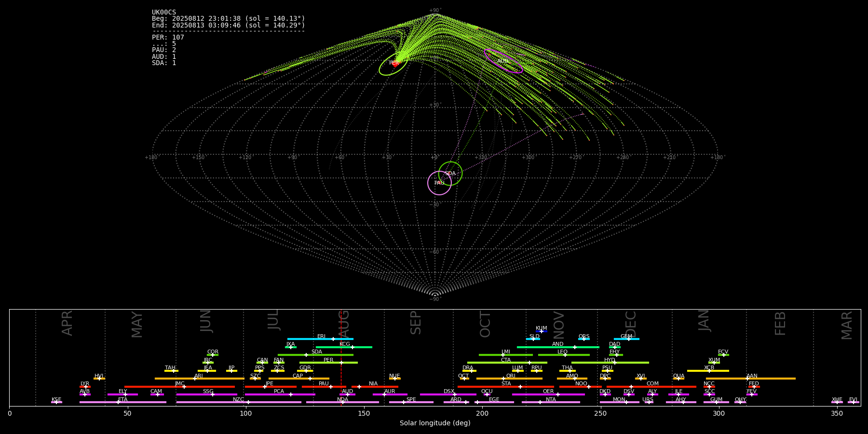Select the NZC shower bar
The height and width of the screenshot is (434, 868).
tap(239, 402)
